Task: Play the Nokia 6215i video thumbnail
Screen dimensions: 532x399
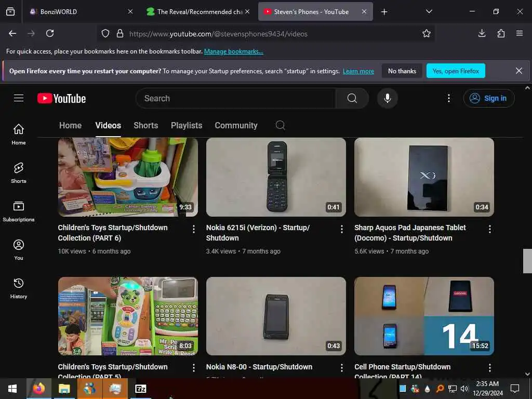Action: 276,177
